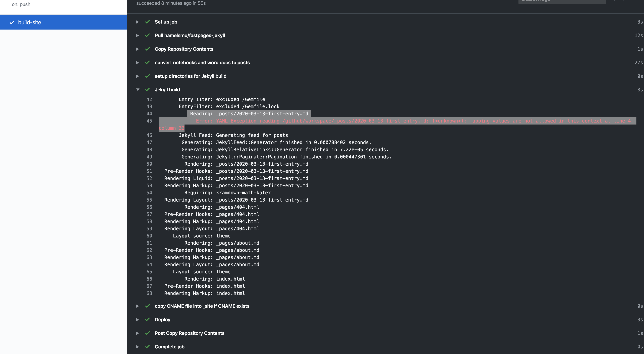
Task: Expand "convert notebooks and word docs to posts"
Action: point(137,63)
